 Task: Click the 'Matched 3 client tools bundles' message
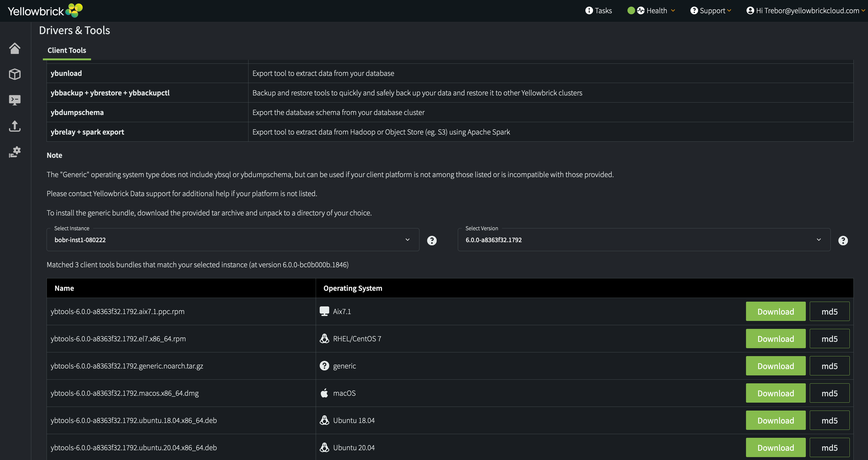[197, 264]
